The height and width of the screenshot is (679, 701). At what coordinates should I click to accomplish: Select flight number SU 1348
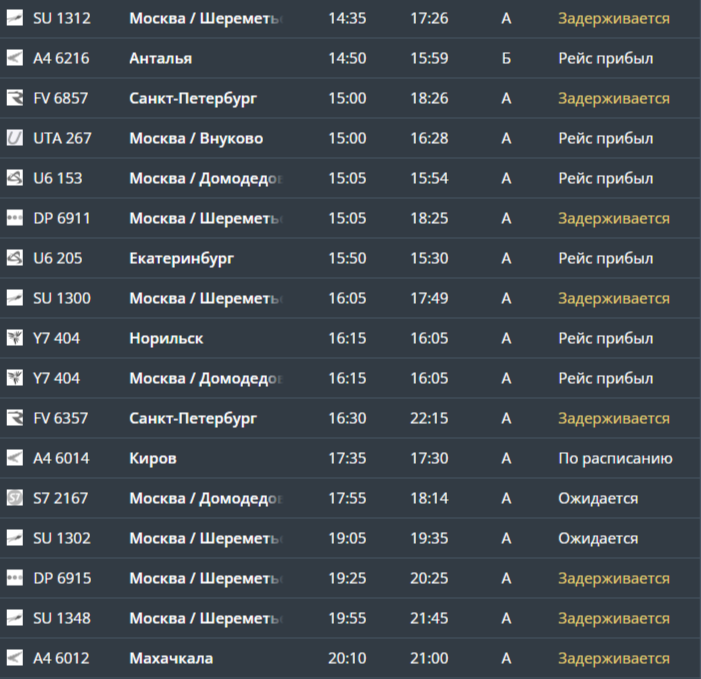click(x=62, y=618)
